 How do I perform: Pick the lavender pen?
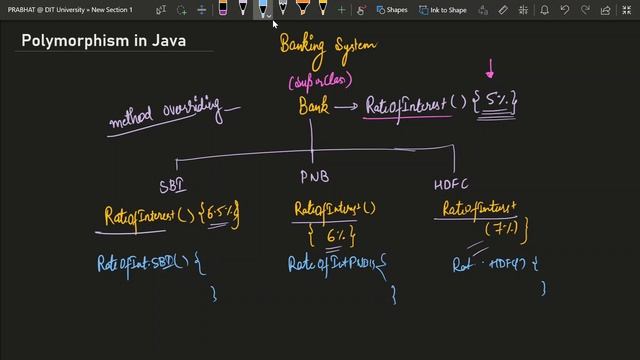tap(243, 8)
